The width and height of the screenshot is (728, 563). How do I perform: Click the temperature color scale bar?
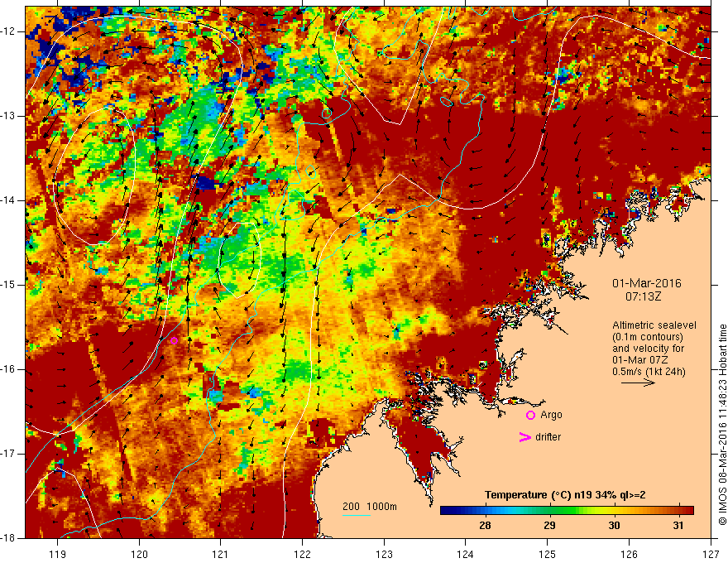pos(567,511)
